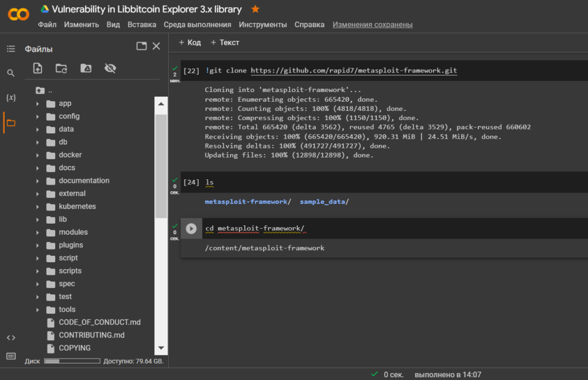Click the /content/metasploit-framework output text
Screen dimensions: 588x380
click(264, 248)
